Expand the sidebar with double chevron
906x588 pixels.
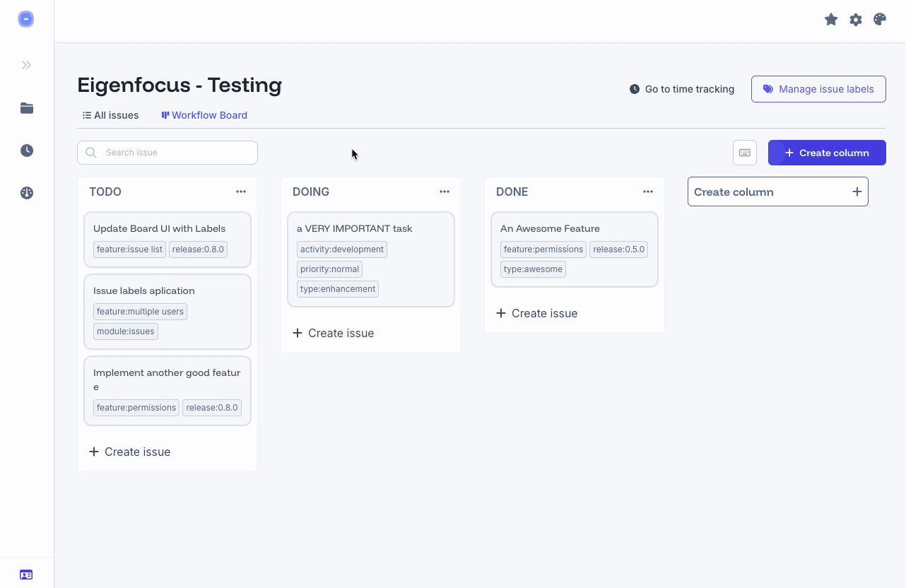26,65
